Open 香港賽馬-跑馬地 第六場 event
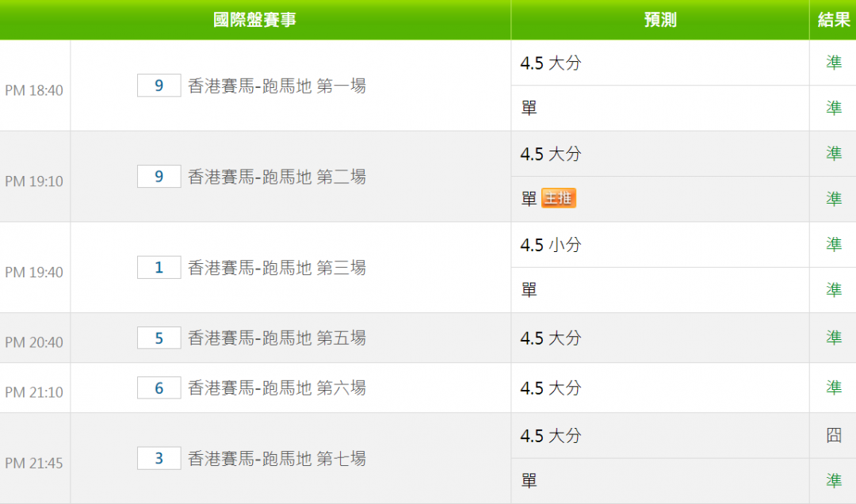Viewport: 856px width, 504px height. click(277, 388)
